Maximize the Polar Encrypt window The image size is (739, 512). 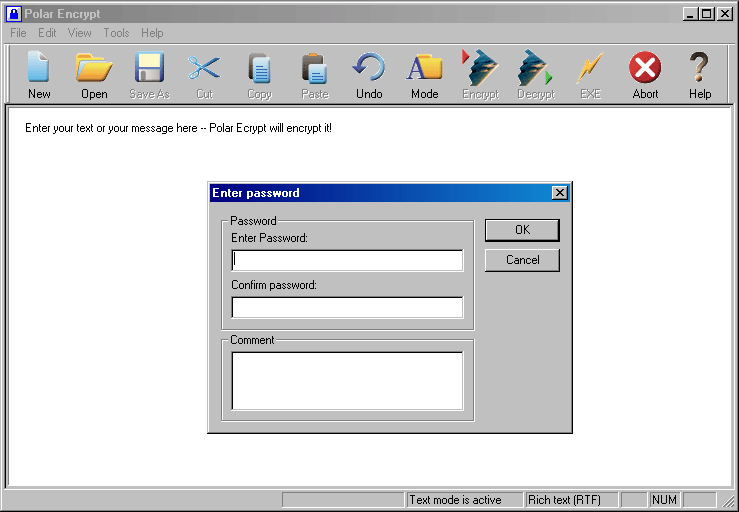tap(706, 14)
